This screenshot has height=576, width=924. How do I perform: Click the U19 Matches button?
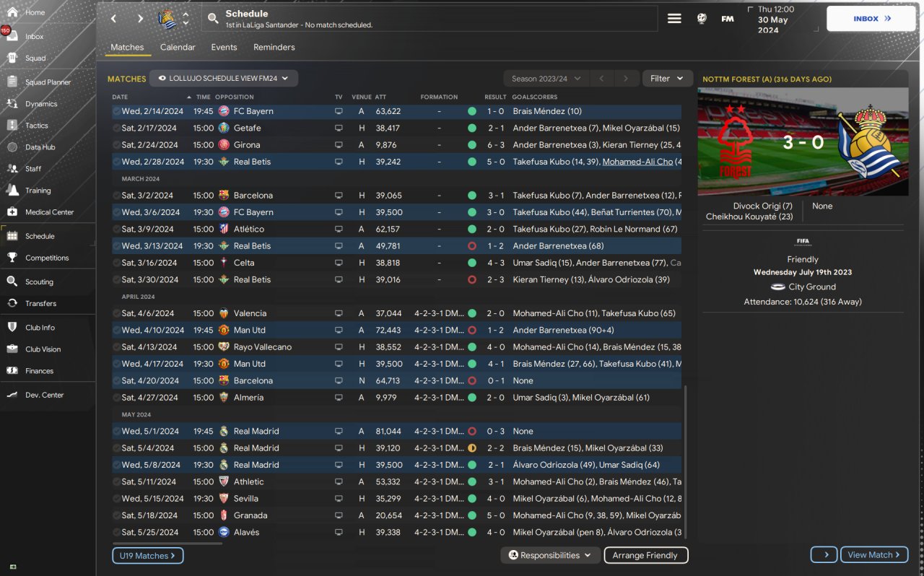(x=147, y=555)
